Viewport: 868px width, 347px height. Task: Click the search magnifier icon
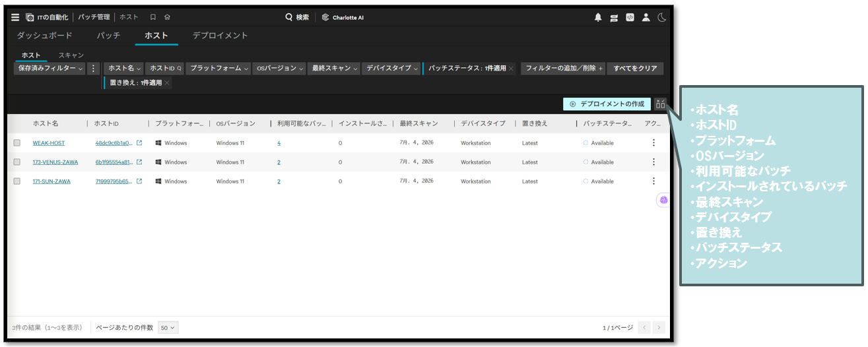[289, 17]
